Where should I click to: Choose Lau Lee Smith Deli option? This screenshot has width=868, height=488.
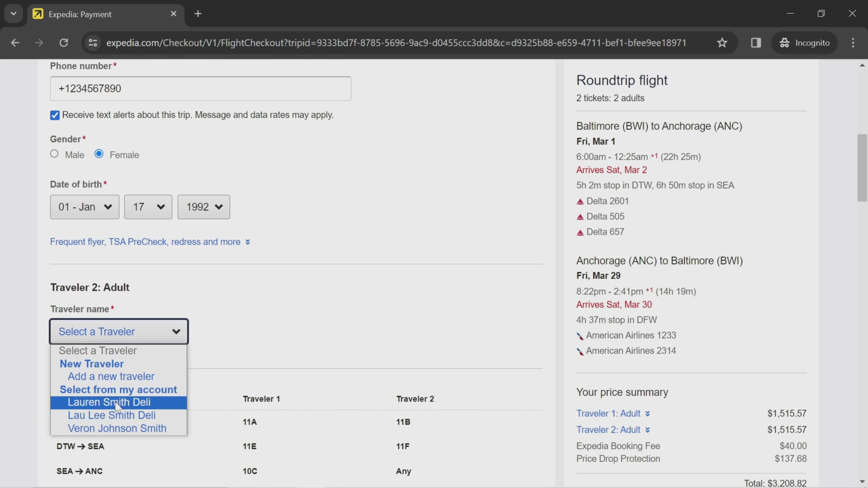[x=119, y=415]
